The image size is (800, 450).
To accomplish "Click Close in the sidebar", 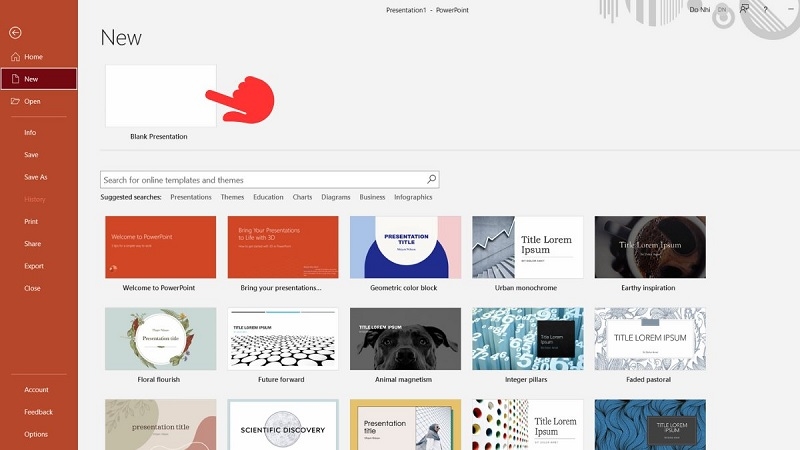I will (32, 288).
